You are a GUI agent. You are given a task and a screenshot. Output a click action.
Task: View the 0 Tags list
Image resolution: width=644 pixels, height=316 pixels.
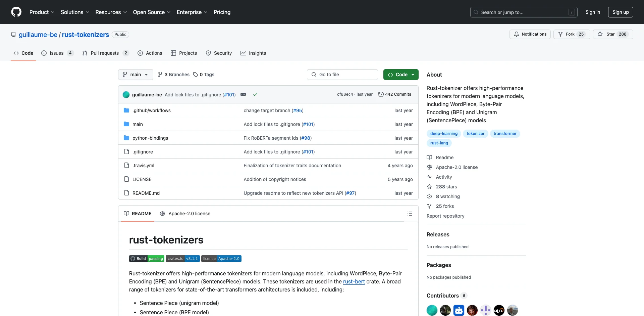pos(204,75)
